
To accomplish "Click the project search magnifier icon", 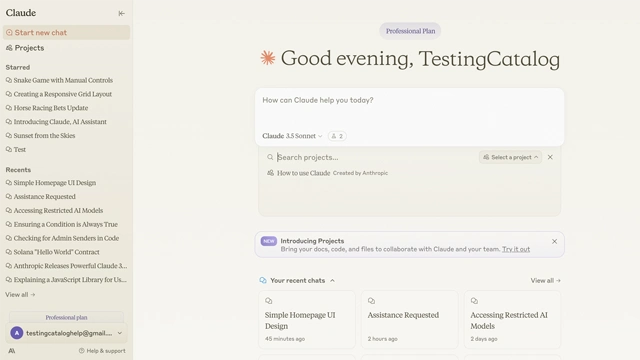I will 270,157.
